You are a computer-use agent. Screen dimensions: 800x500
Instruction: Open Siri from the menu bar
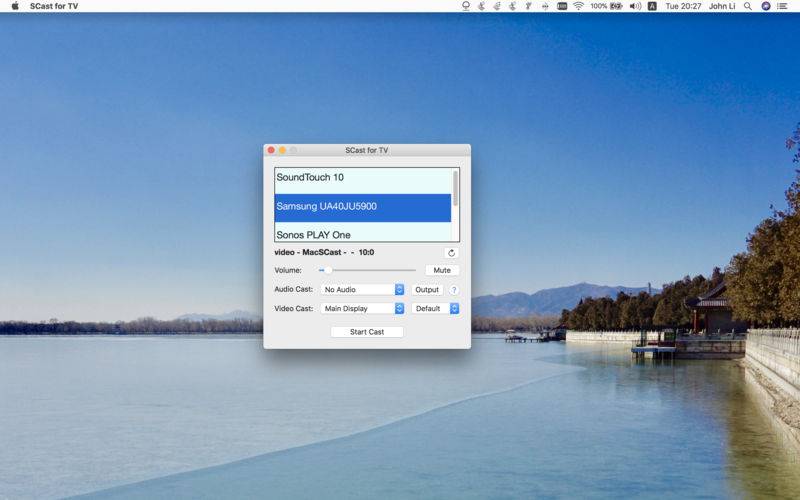tap(766, 6)
